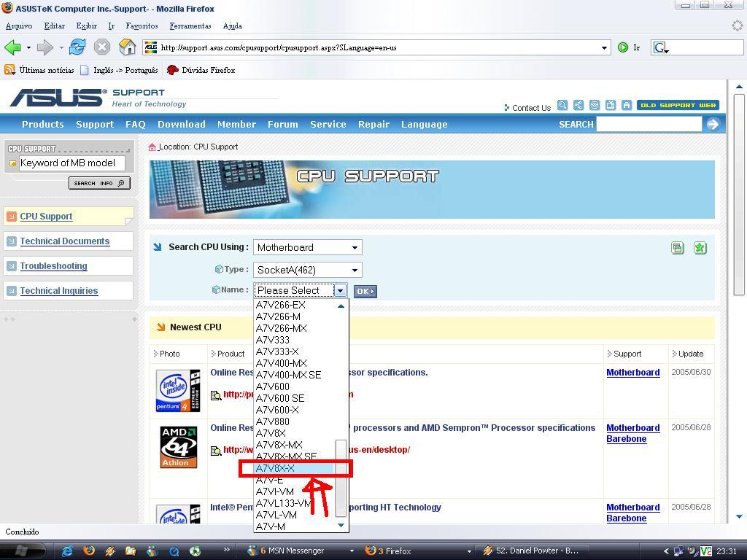Click the page scrollbar down arrow
The width and height of the screenshot is (747, 560).
click(x=739, y=516)
